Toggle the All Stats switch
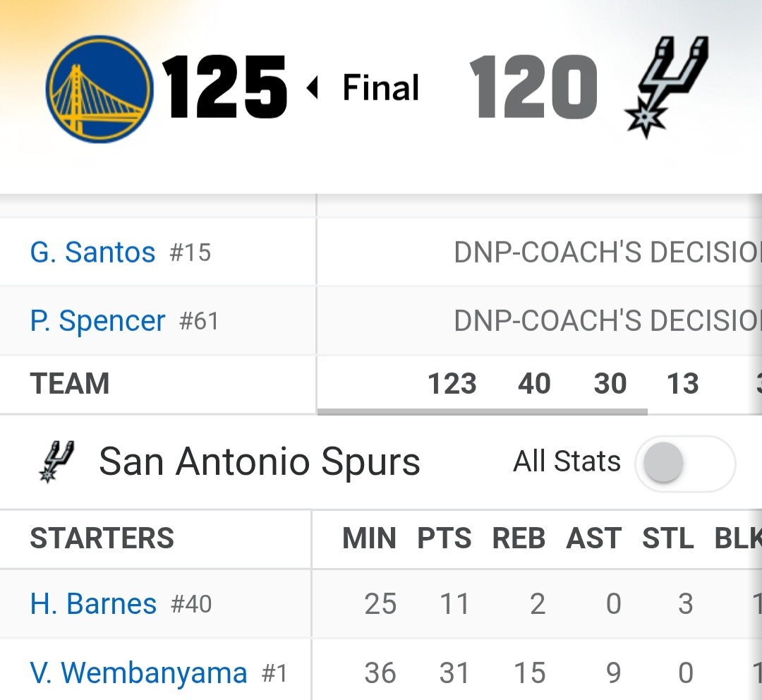Viewport: 762px width, 700px height. (684, 464)
